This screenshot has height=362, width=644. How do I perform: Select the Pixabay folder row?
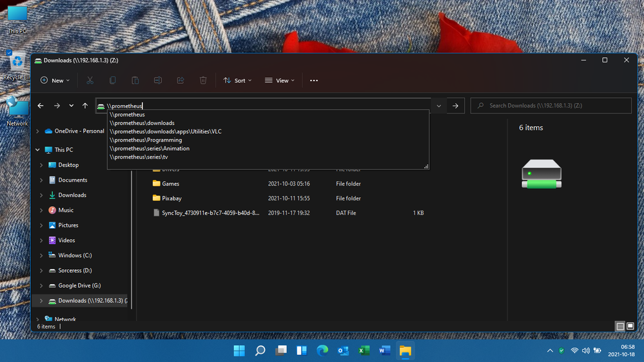288,198
